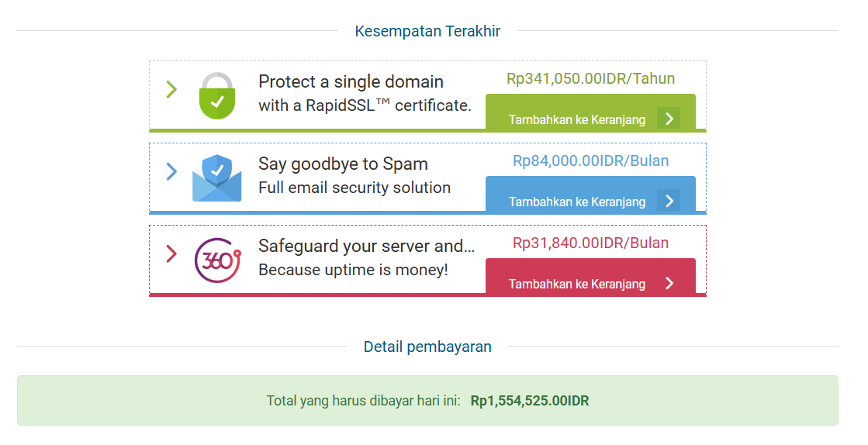Click the arrow icon on red cart button
Viewport: 868px width, 445px height.
point(669,283)
